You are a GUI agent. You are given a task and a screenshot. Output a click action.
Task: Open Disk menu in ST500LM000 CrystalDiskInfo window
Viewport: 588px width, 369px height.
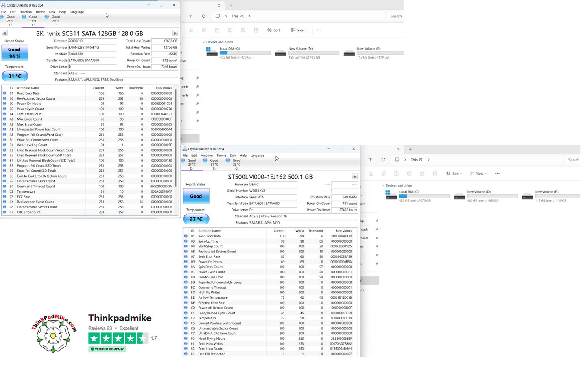233,155
